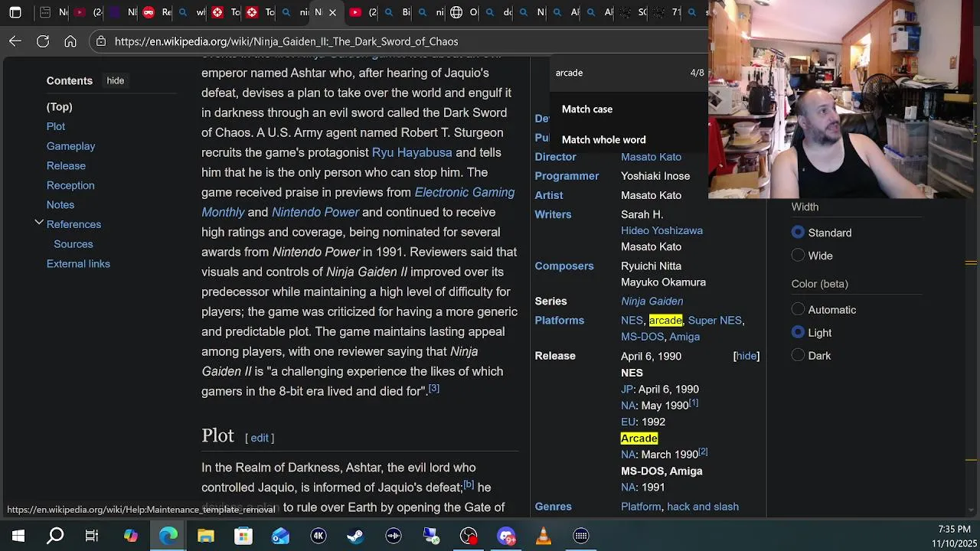Switch to the Reddit tab

[x=155, y=12]
